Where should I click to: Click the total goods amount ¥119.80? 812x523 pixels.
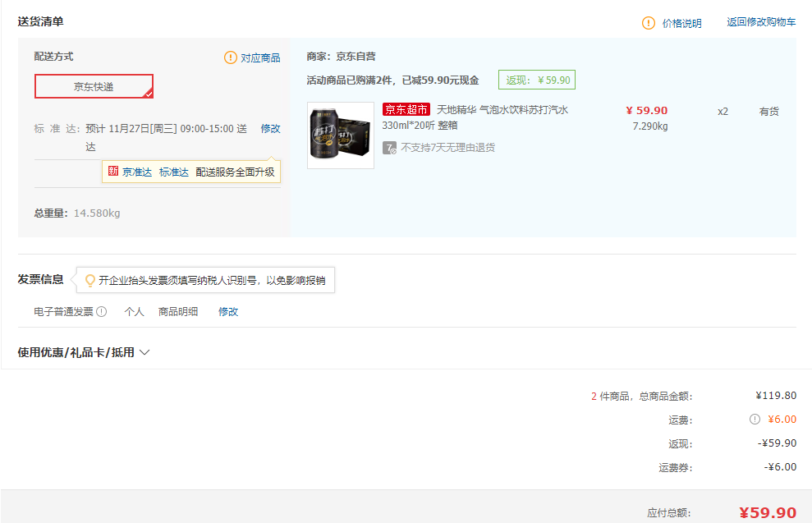click(776, 396)
